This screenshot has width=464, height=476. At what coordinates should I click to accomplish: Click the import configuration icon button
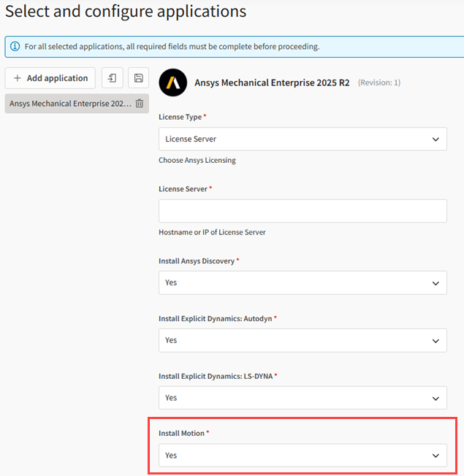pos(113,78)
